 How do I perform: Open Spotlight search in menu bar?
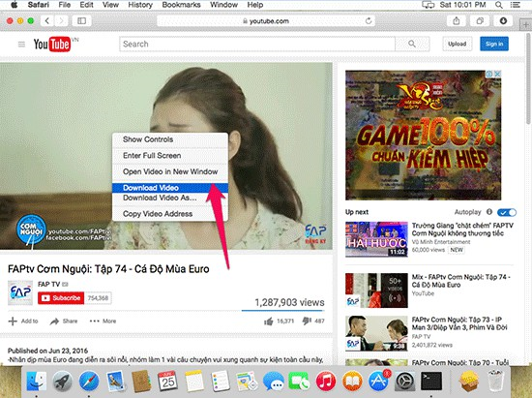(x=499, y=5)
